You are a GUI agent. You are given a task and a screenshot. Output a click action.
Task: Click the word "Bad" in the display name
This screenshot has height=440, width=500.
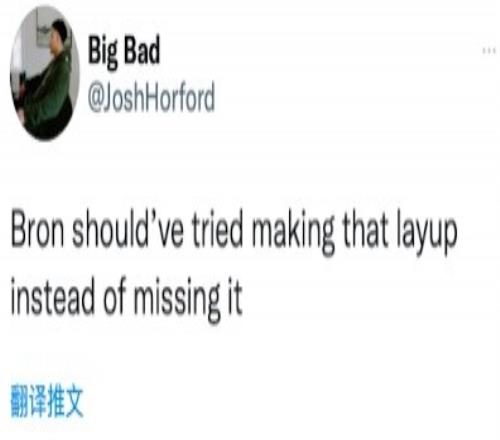pos(142,50)
